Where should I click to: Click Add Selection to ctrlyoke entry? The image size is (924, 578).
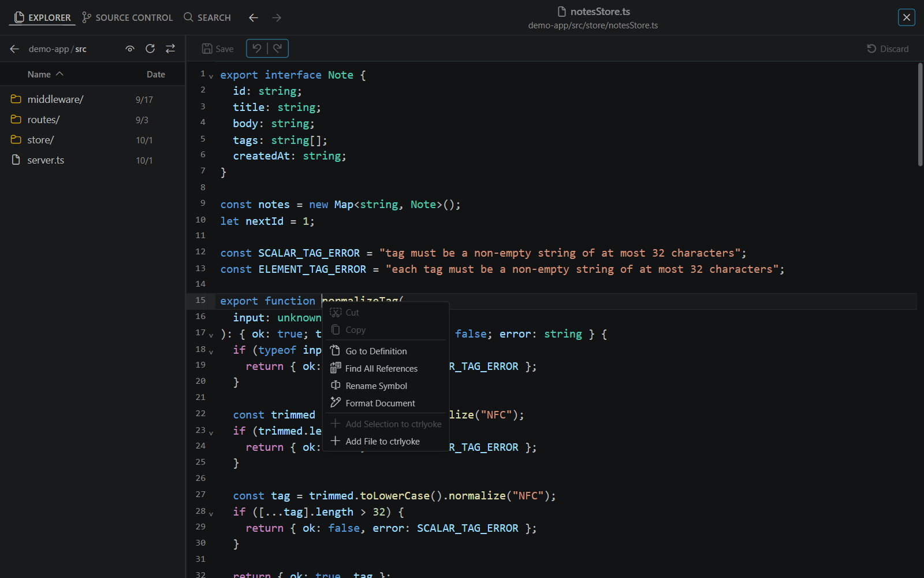tap(385, 424)
